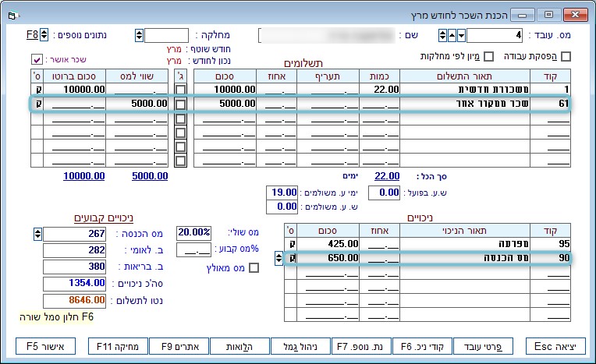Click deduction code 95 cell

click(x=551, y=244)
